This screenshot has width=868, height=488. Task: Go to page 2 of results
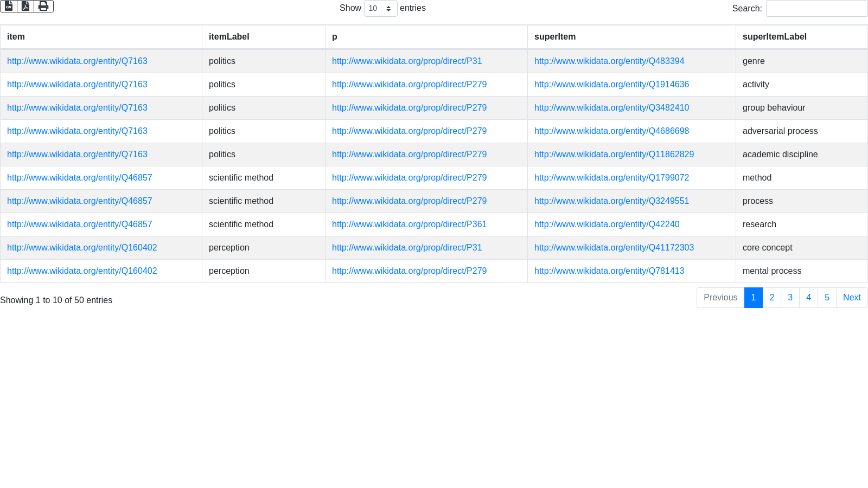(x=771, y=298)
